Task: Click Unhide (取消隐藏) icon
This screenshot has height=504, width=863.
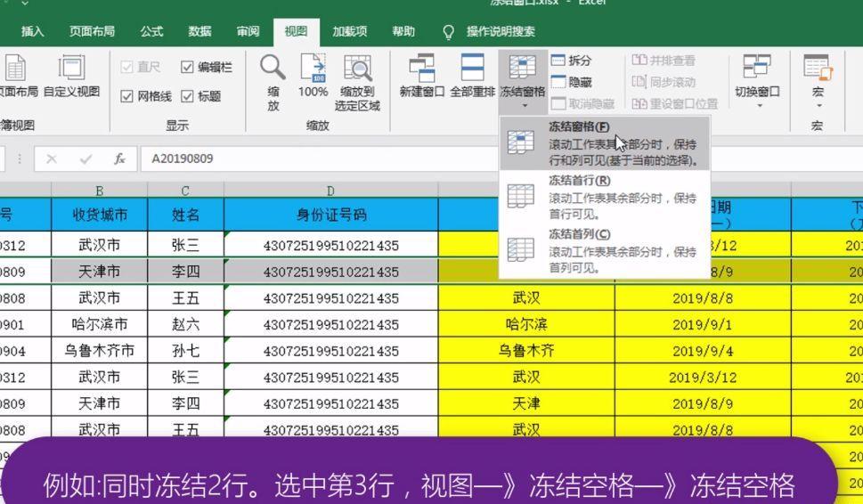Action: pyautogui.click(x=558, y=103)
